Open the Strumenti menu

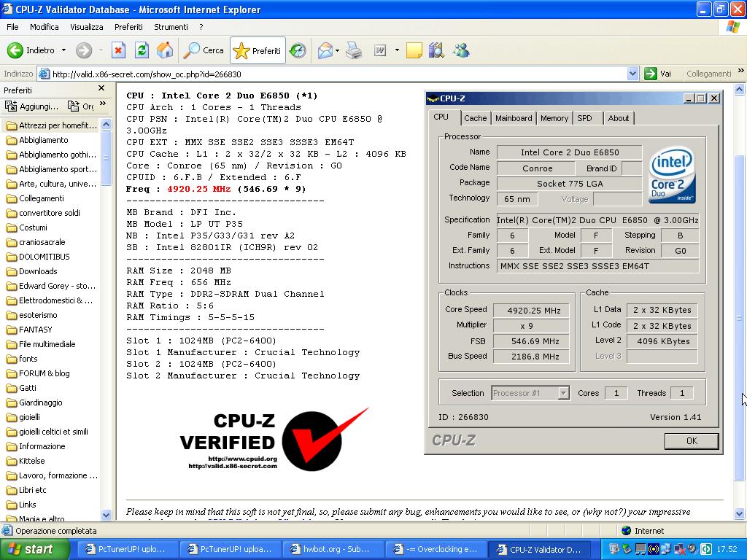pos(171,27)
